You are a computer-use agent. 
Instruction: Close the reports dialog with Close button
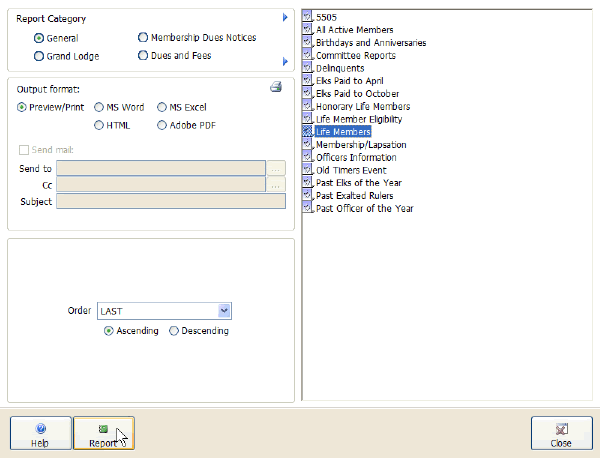[560, 434]
